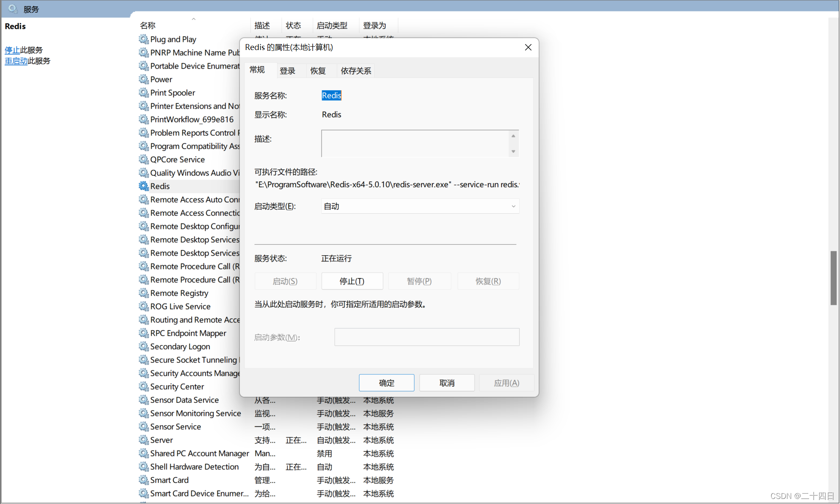This screenshot has height=504, width=840.
Task: Select the Server service gear icon
Action: pyautogui.click(x=144, y=440)
